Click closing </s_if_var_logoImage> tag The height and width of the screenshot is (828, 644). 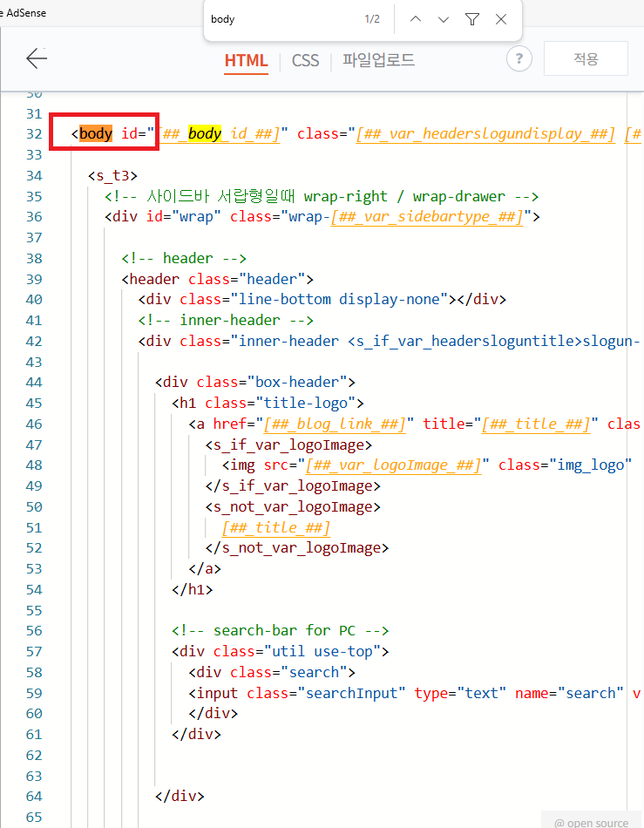point(293,485)
